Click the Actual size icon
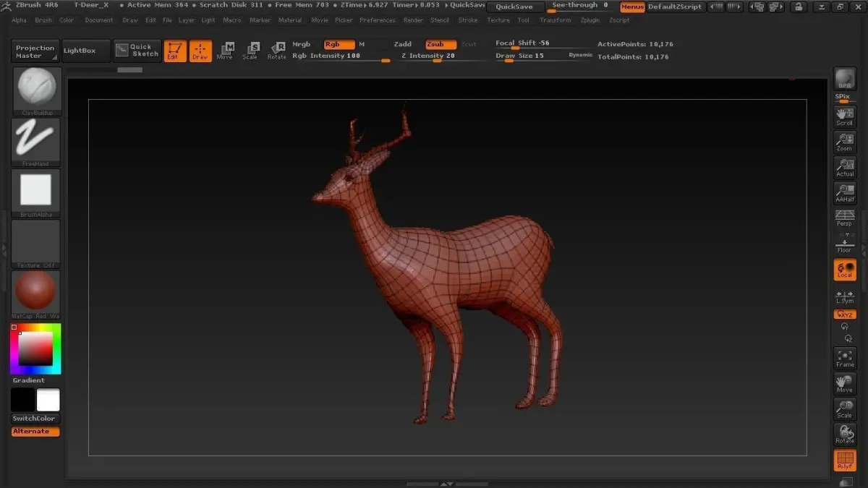The height and width of the screenshot is (488, 868). pos(845,167)
